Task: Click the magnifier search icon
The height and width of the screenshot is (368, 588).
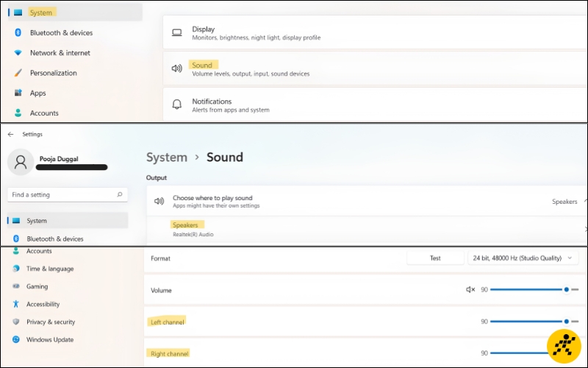Action: pos(120,194)
